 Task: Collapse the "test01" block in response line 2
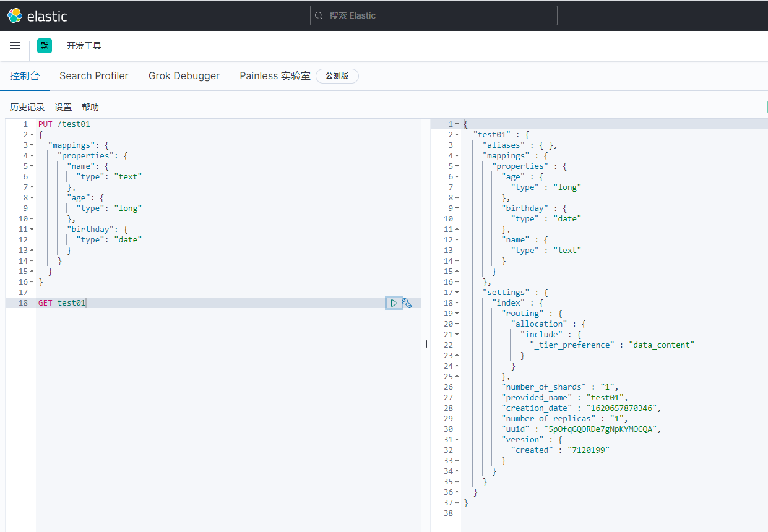(457, 135)
